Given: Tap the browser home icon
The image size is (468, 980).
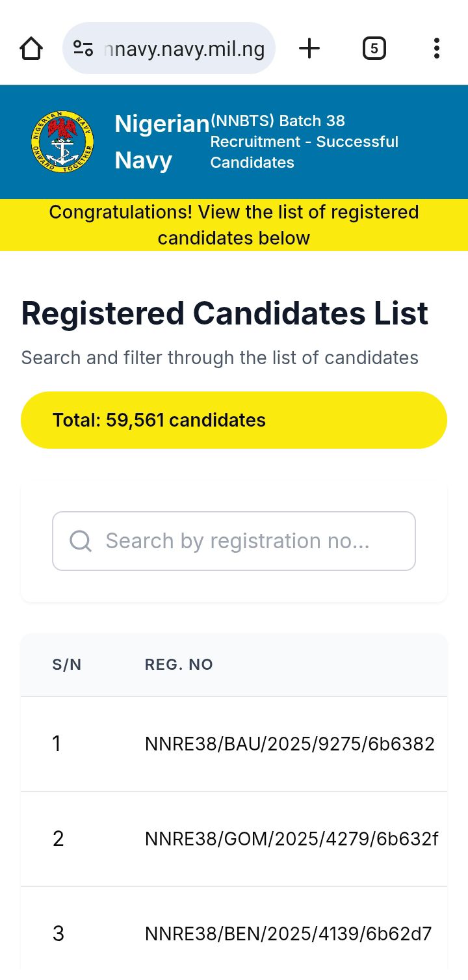Looking at the screenshot, I should click(x=31, y=49).
